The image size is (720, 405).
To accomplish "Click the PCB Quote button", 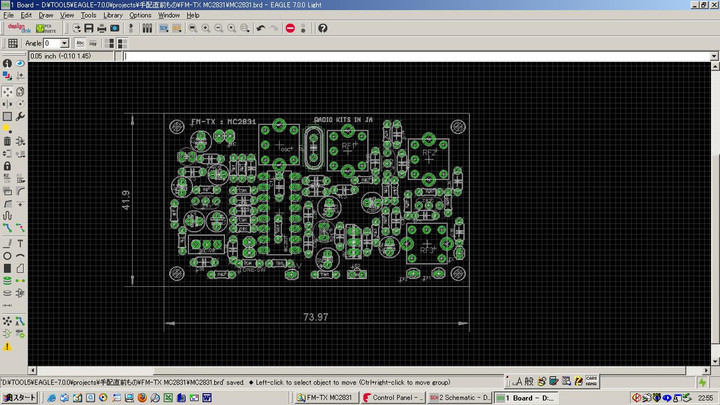I will [x=44, y=28].
